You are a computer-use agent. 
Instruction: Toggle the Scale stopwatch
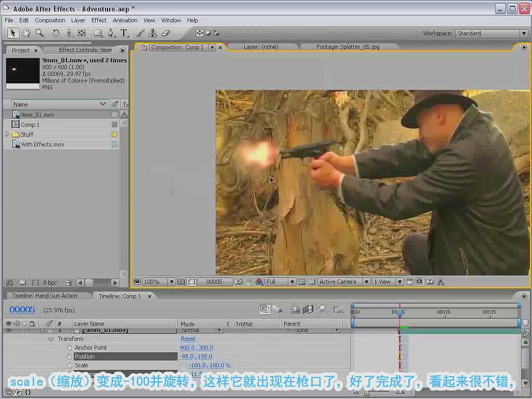69,365
